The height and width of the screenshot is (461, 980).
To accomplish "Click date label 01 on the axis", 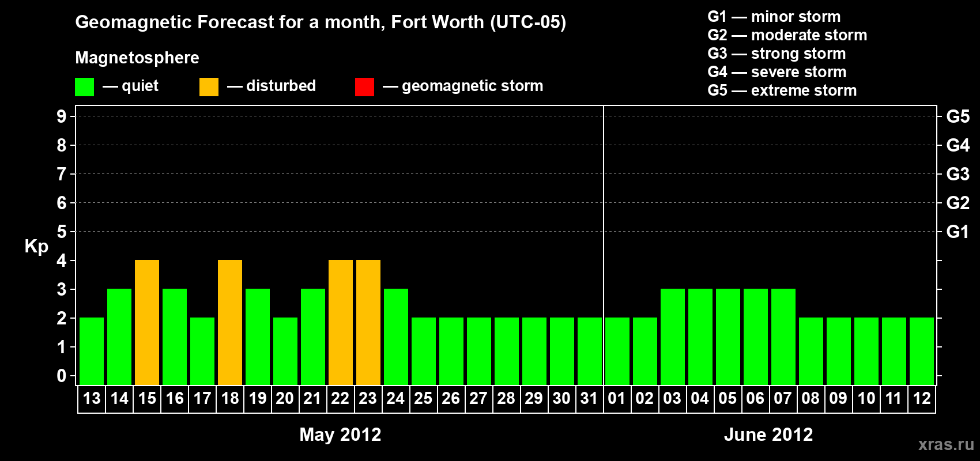I will pos(617,399).
